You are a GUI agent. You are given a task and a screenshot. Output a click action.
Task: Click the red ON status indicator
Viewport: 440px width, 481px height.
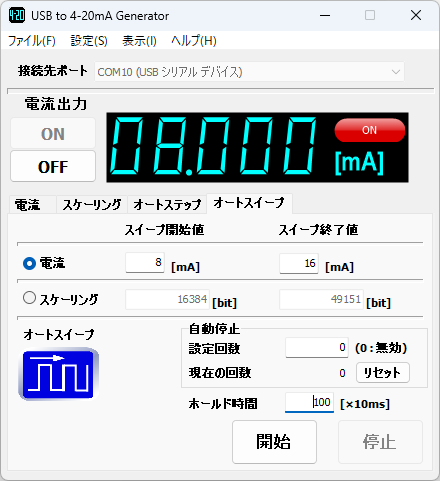tap(370, 130)
